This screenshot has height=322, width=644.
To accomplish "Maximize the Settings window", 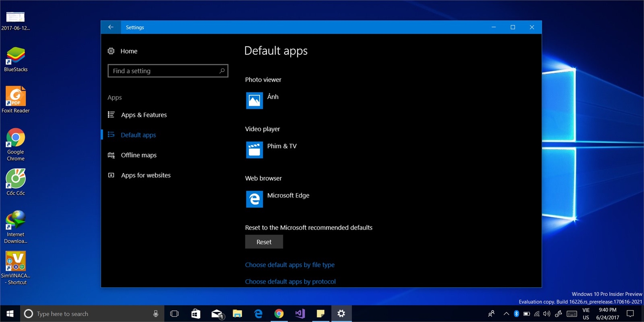I will (x=513, y=27).
